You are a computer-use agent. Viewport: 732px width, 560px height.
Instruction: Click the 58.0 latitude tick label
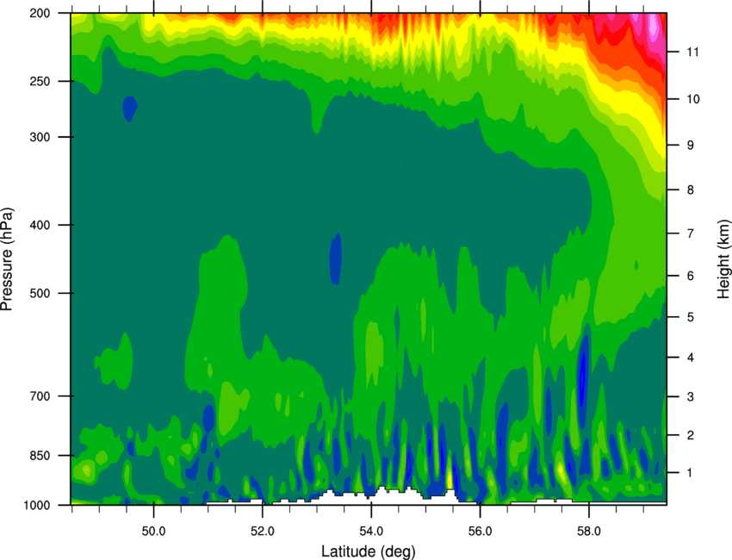click(x=589, y=532)
